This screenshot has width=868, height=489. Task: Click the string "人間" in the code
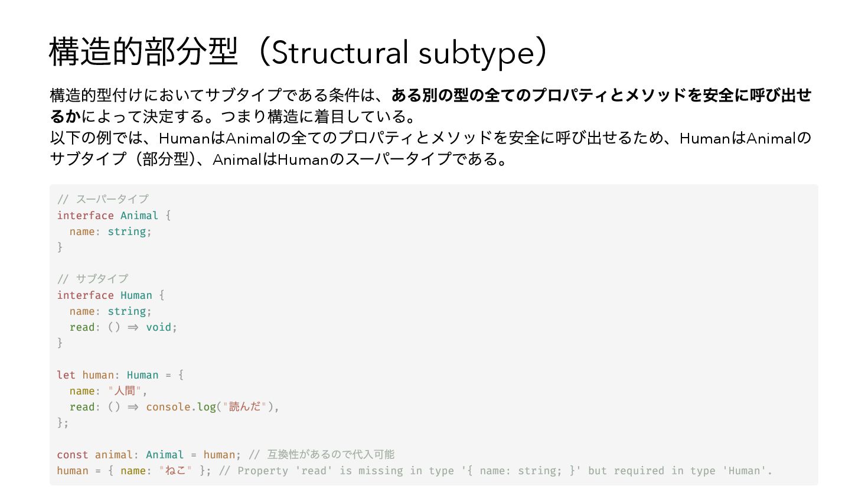125,391
